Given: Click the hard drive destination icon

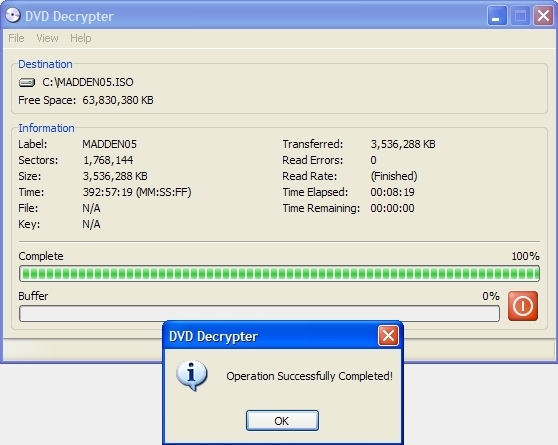Looking at the screenshot, I should [27, 83].
